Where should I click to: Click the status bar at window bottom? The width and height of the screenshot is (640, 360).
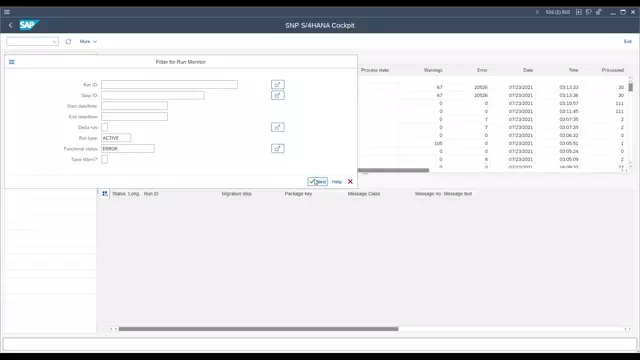pos(320,344)
